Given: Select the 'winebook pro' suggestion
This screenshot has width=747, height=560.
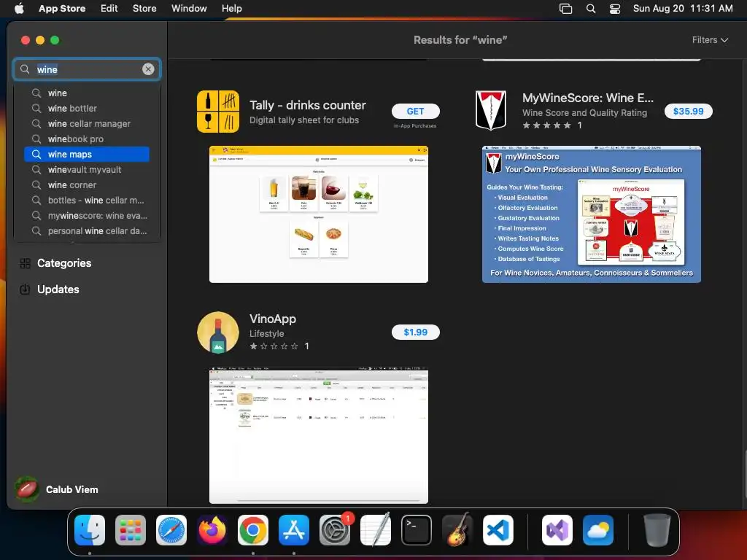Looking at the screenshot, I should point(87,139).
